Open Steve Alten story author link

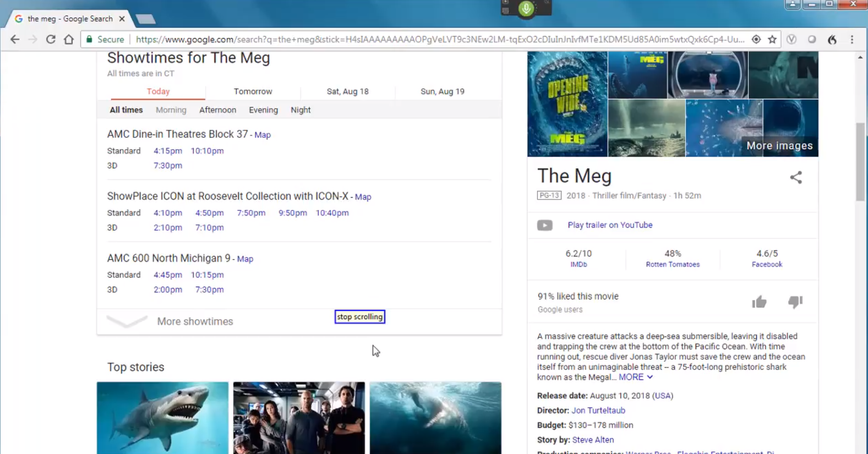(593, 440)
